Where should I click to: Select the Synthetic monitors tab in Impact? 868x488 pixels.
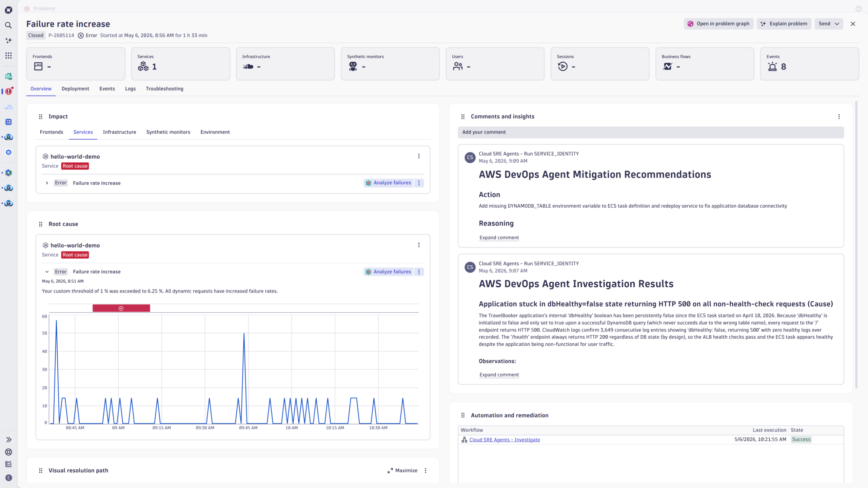point(168,132)
